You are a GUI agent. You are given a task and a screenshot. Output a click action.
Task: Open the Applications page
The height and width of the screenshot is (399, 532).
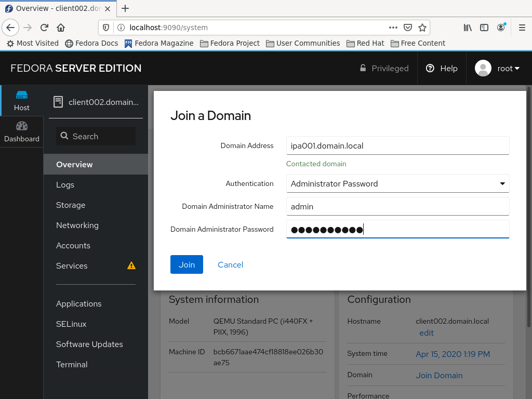(x=96, y=303)
